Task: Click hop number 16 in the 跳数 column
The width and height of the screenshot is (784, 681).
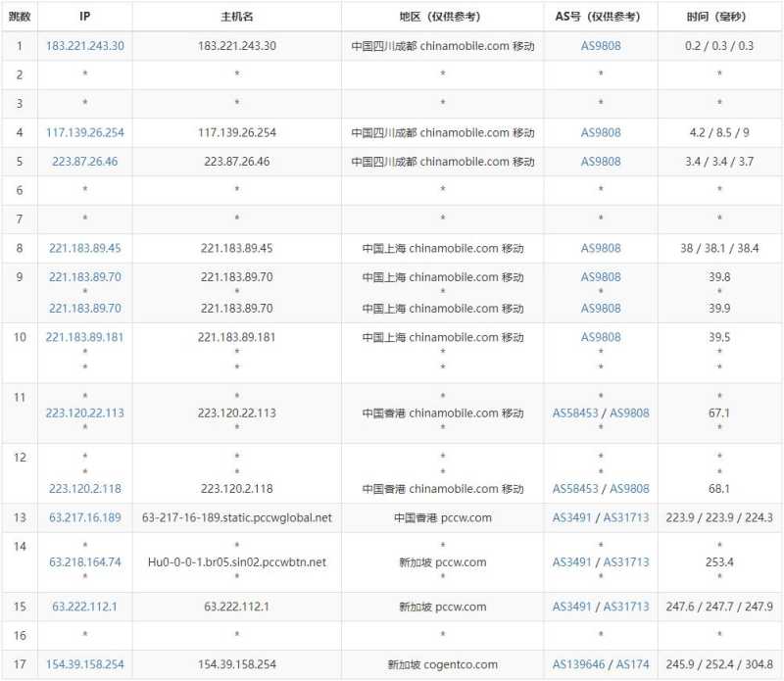Action: point(20,636)
